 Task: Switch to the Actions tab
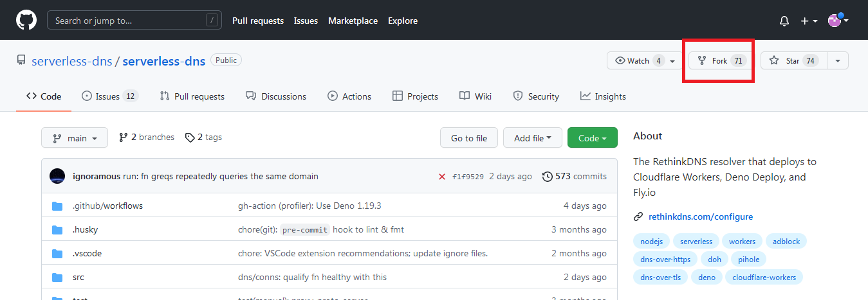tap(349, 96)
